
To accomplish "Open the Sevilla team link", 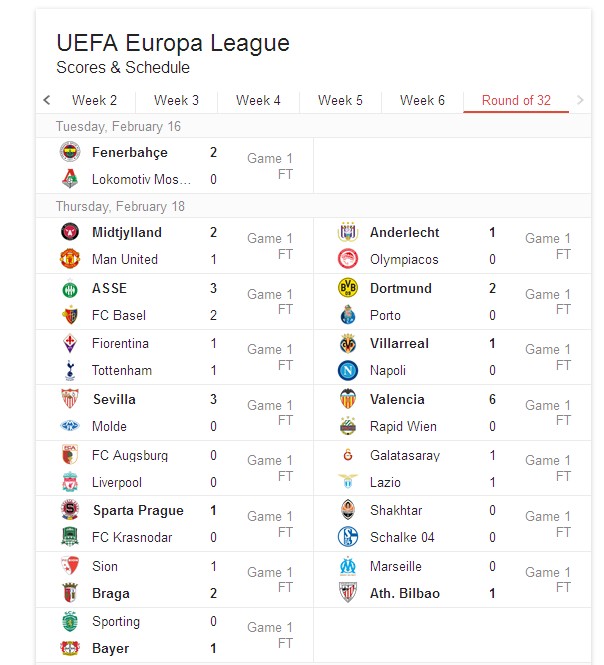I will (x=113, y=399).
